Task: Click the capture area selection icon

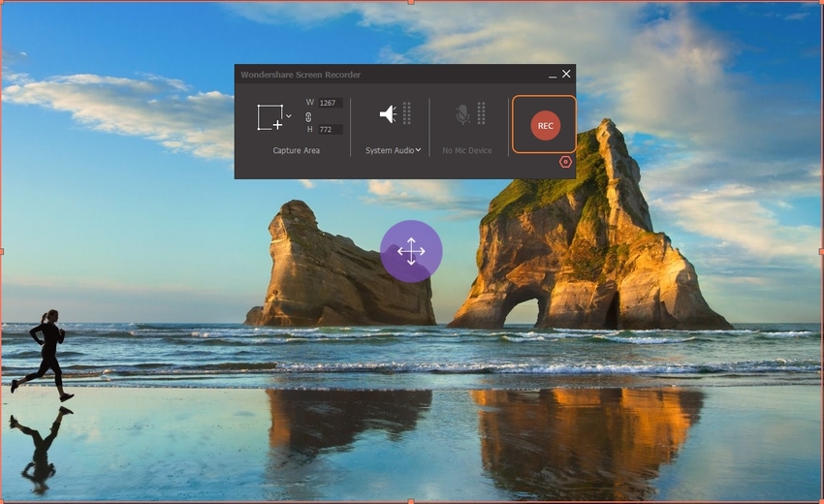Action: click(x=269, y=117)
